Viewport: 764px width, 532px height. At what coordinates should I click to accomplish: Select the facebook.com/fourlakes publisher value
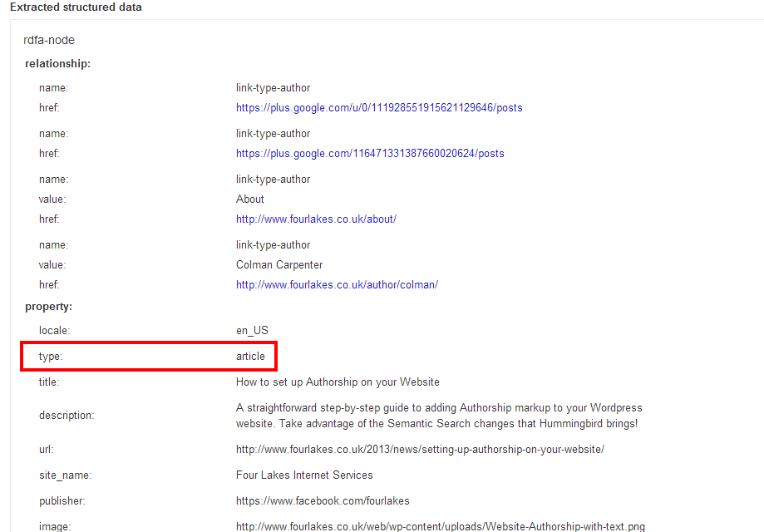[323, 501]
